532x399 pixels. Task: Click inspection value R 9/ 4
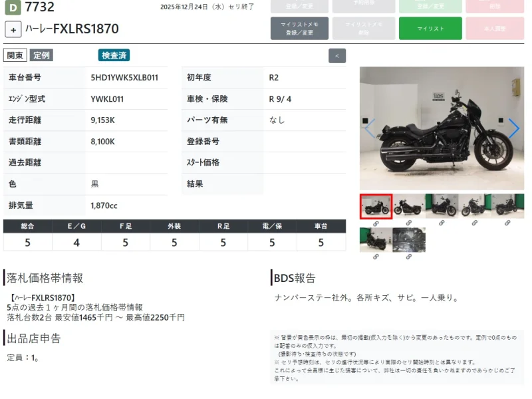click(x=280, y=99)
